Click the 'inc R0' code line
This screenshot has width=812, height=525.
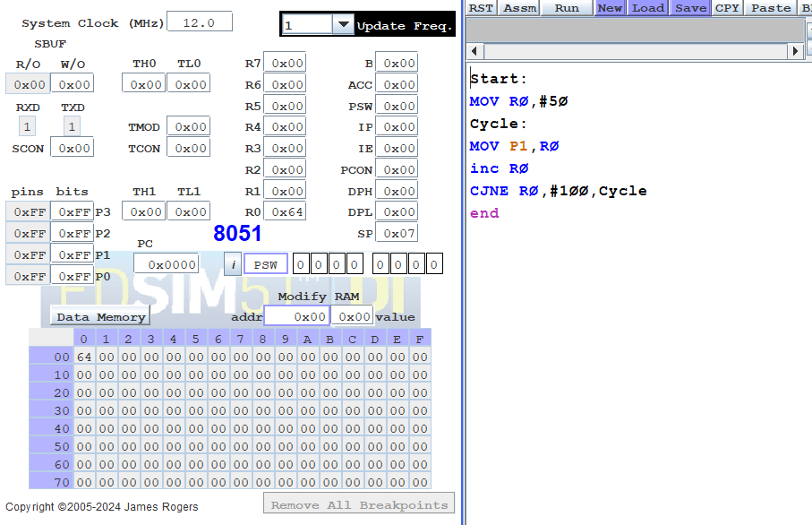click(500, 168)
